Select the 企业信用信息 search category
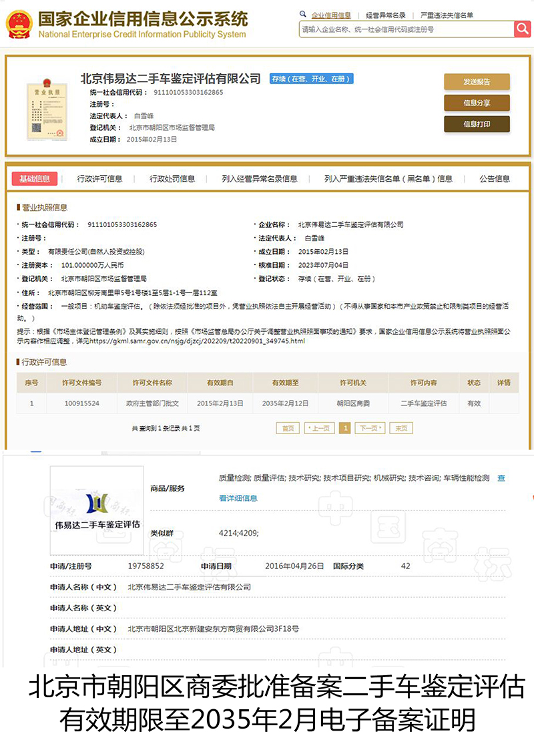The height and width of the screenshot is (756, 534). (x=331, y=15)
